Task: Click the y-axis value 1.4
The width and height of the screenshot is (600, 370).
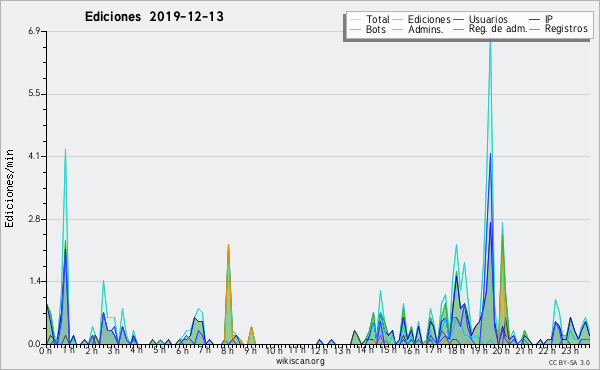Action: click(34, 281)
